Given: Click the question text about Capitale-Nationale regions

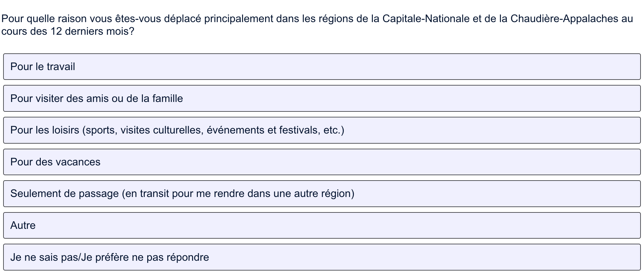Looking at the screenshot, I should coord(317,25).
